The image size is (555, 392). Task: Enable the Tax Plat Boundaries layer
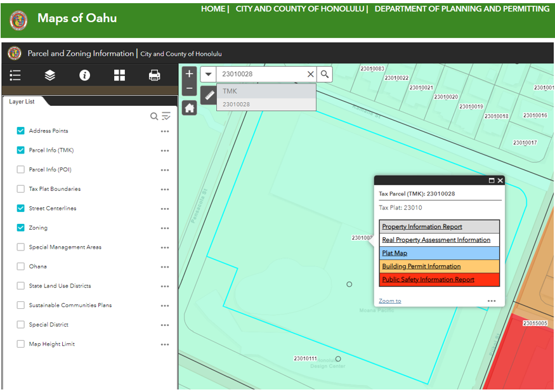point(20,189)
